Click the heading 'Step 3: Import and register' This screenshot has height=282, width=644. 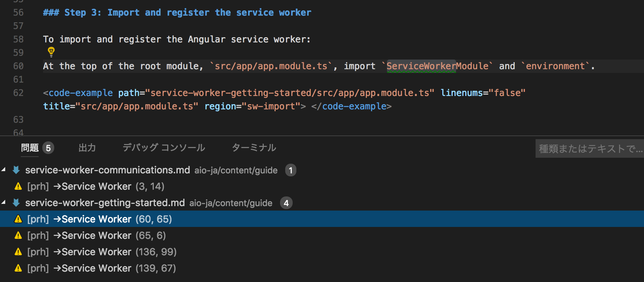click(x=137, y=12)
